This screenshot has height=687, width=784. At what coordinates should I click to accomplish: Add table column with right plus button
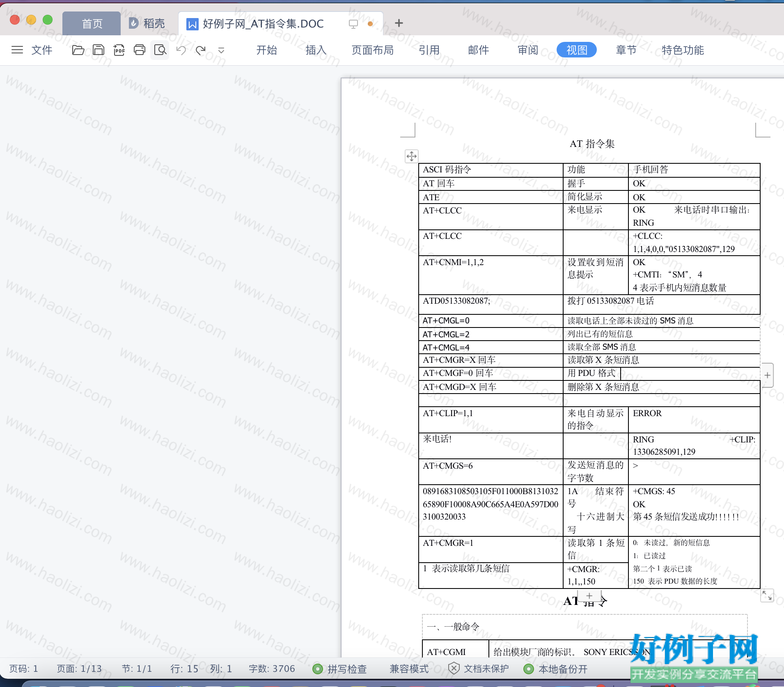(x=767, y=375)
